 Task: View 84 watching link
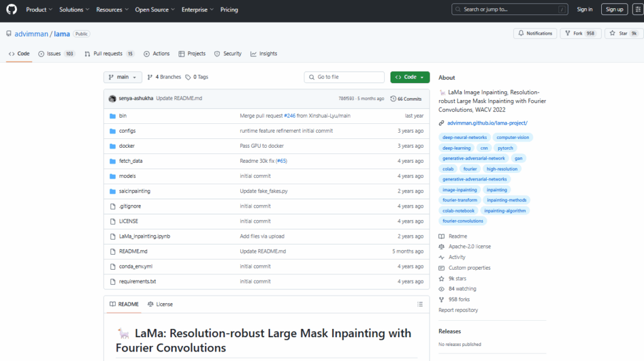[462, 289]
